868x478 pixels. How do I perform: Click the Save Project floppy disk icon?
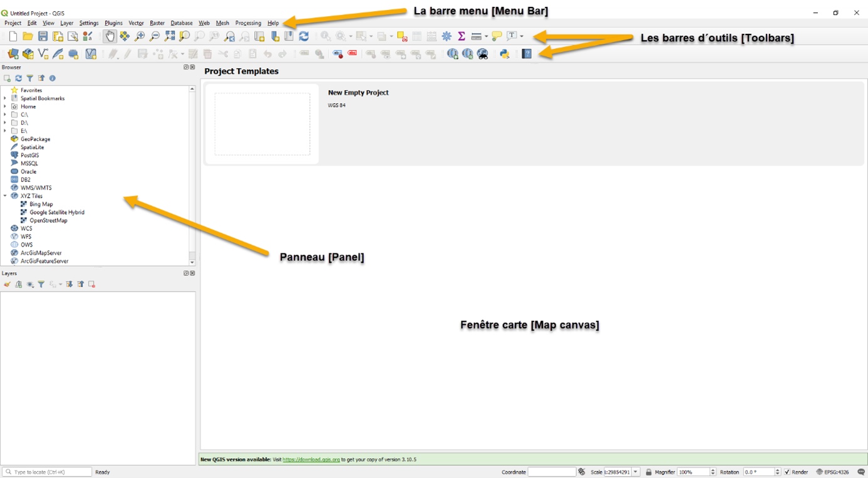pos(43,36)
